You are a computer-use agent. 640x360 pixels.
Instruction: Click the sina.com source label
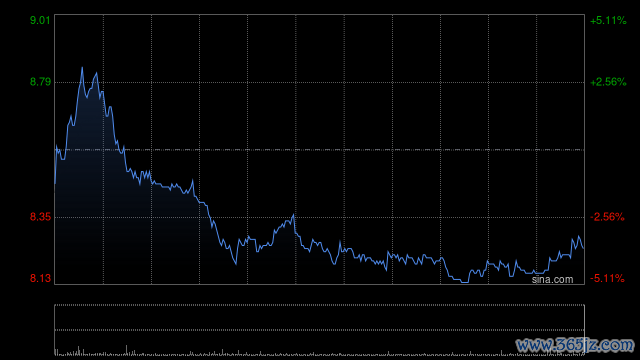pos(552,279)
